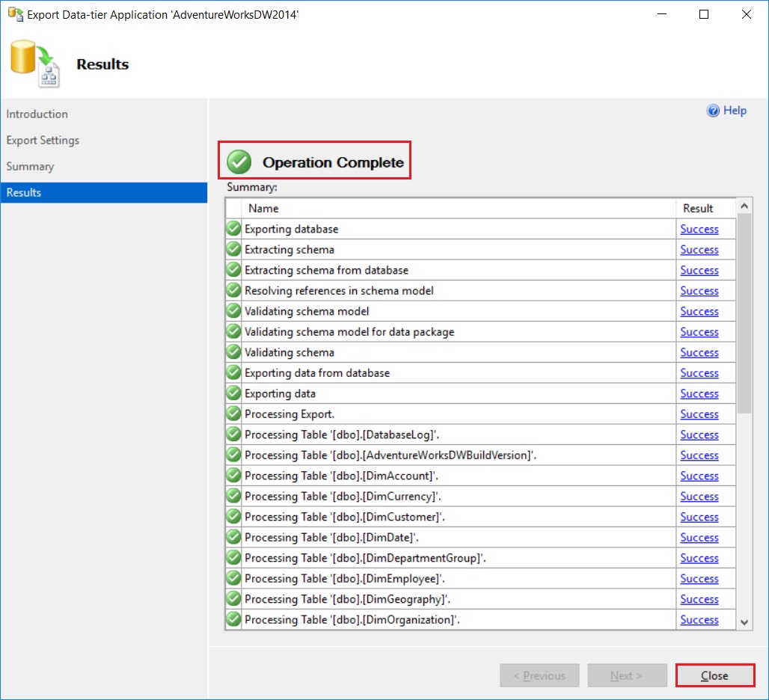Click the green check icon beside Exporting data from database
769x700 pixels.
[x=234, y=372]
